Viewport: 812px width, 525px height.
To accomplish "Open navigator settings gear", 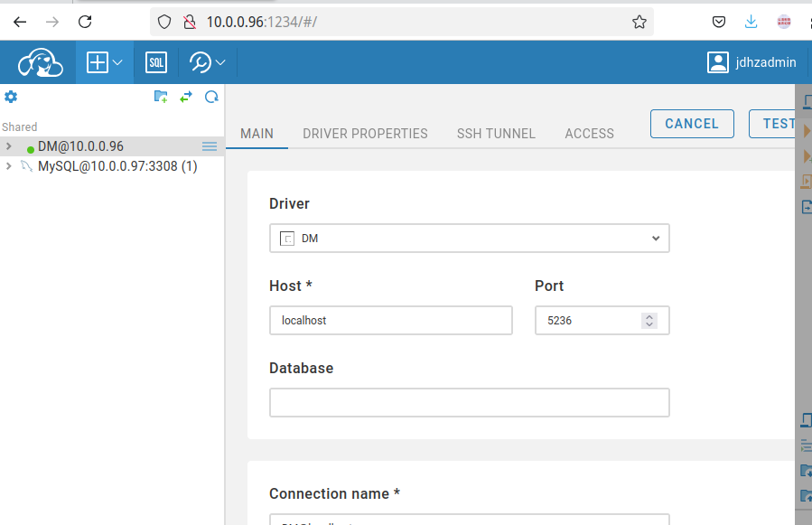I will tap(11, 97).
